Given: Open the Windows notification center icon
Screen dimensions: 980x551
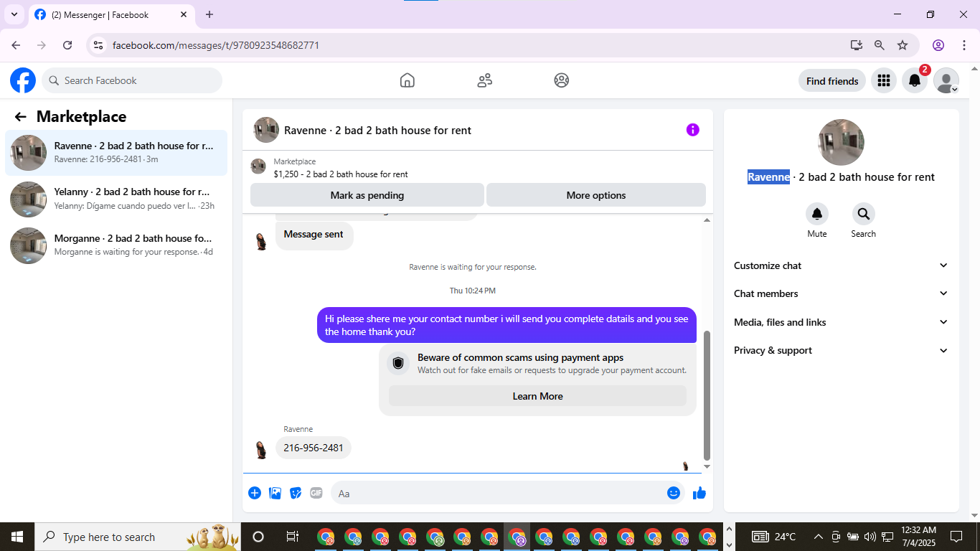Looking at the screenshot, I should pyautogui.click(x=956, y=537).
